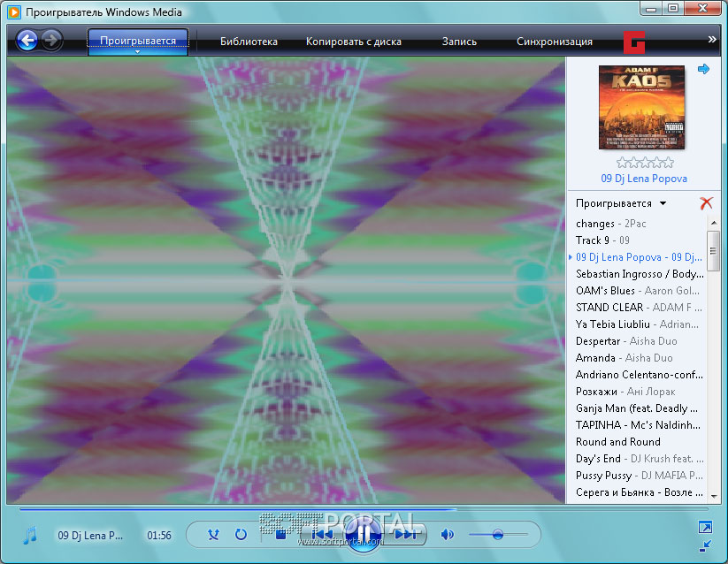Clear the playlist with the red X

(x=706, y=202)
